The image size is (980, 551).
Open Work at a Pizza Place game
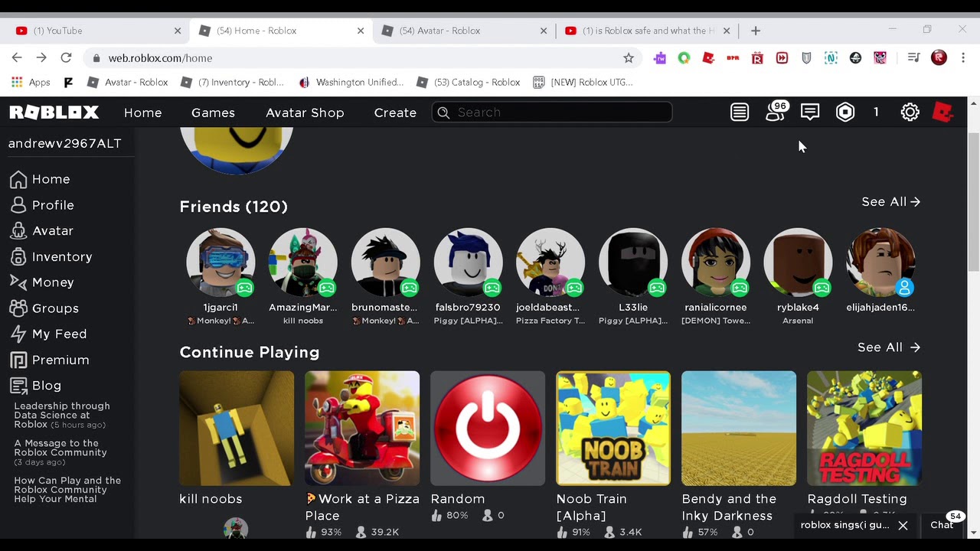362,429
